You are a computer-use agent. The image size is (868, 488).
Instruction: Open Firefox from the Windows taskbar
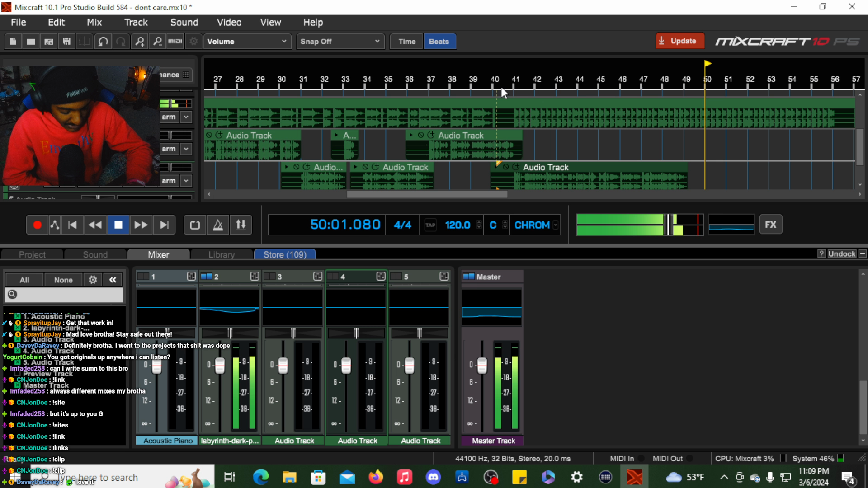(376, 477)
